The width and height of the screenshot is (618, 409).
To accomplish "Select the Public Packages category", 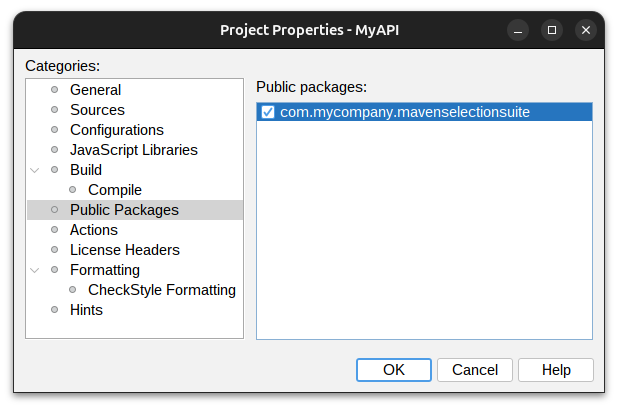I will pyautogui.click(x=124, y=210).
